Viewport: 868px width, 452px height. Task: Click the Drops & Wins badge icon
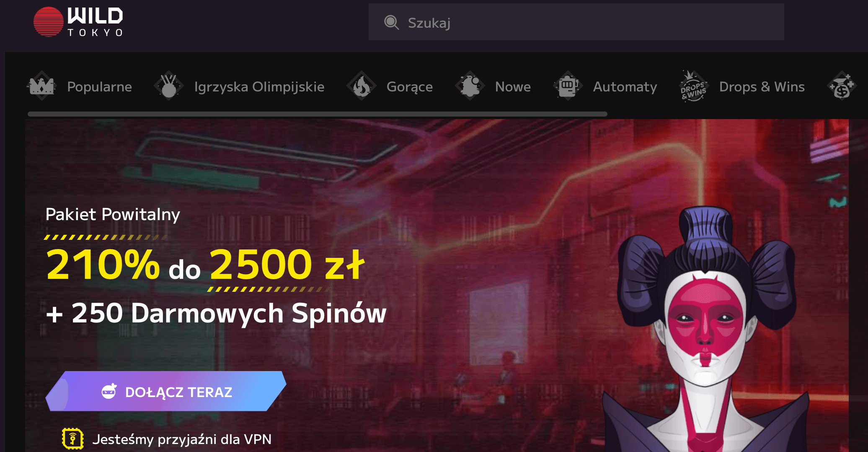point(694,86)
